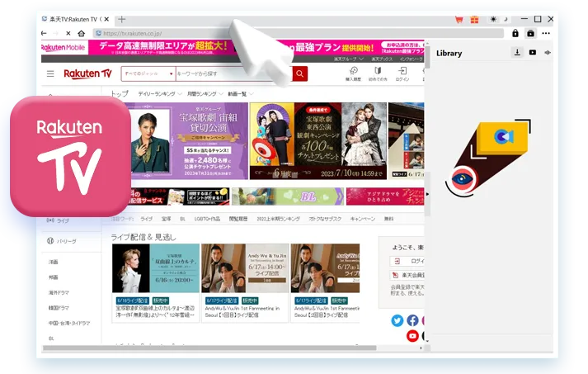Open the video icon in the Library panel

pyautogui.click(x=533, y=53)
